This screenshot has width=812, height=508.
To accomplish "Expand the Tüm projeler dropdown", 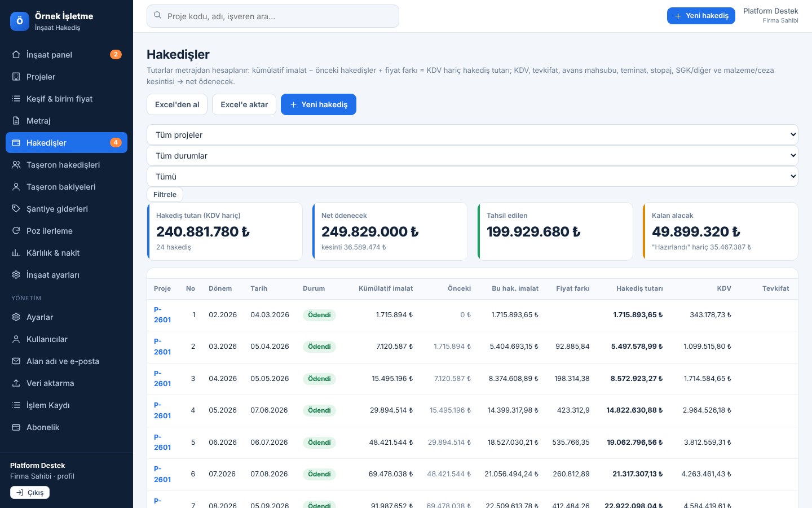I will [x=473, y=135].
